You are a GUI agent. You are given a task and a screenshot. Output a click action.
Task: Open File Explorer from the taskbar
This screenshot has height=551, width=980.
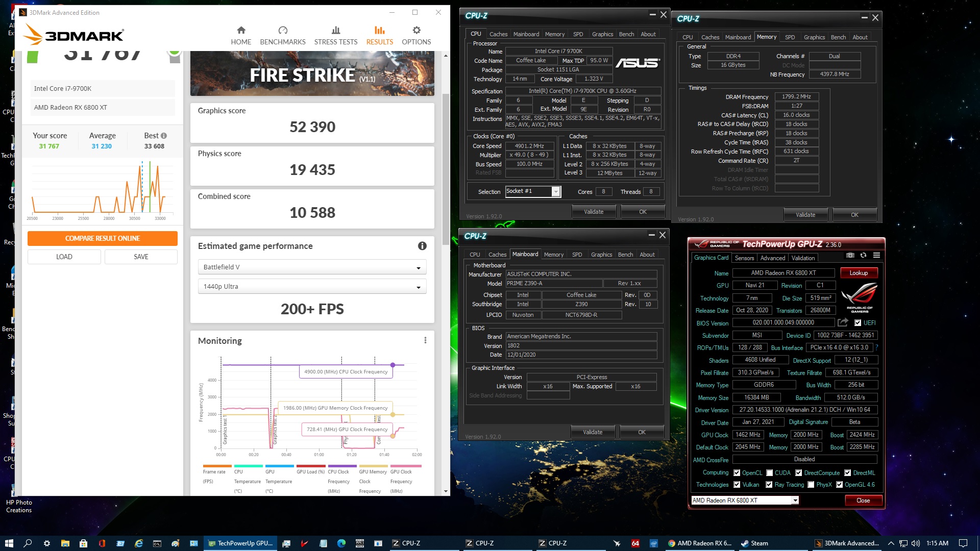pos(65,543)
